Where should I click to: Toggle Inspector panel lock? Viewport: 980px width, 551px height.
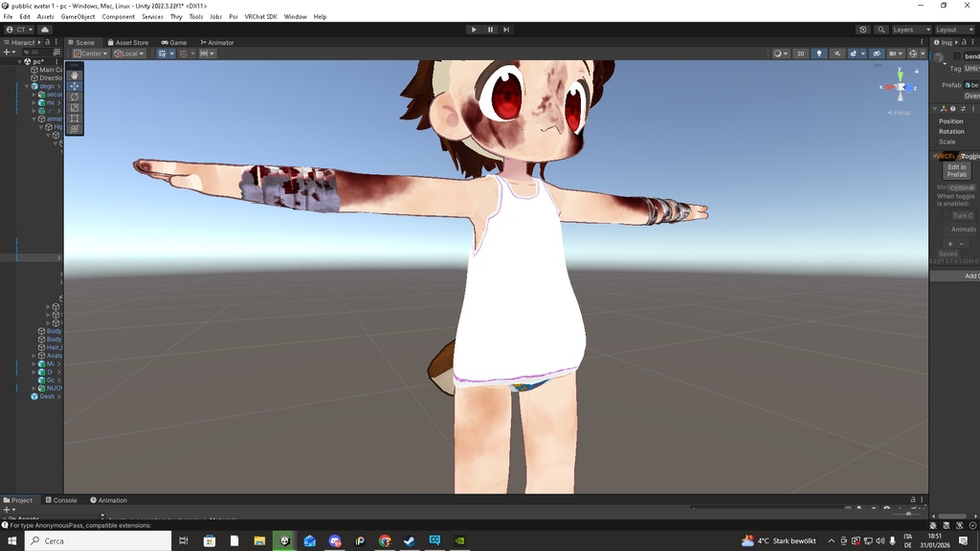[964, 42]
